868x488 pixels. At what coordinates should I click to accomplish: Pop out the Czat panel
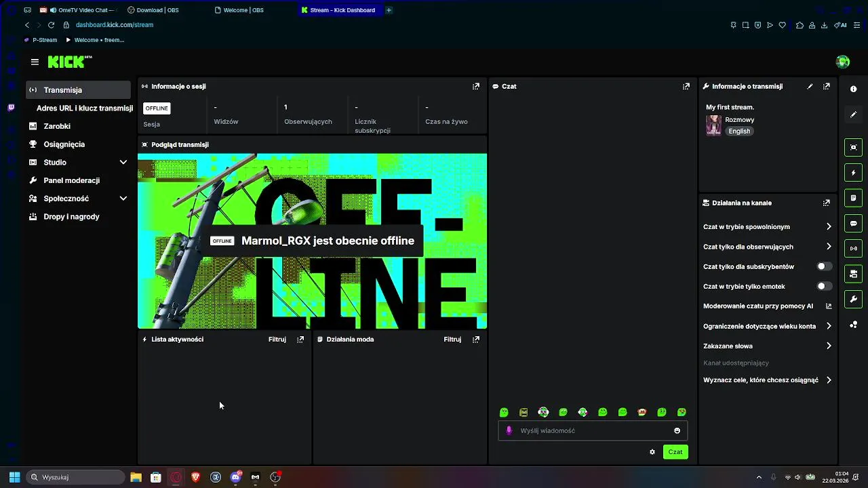(x=686, y=86)
